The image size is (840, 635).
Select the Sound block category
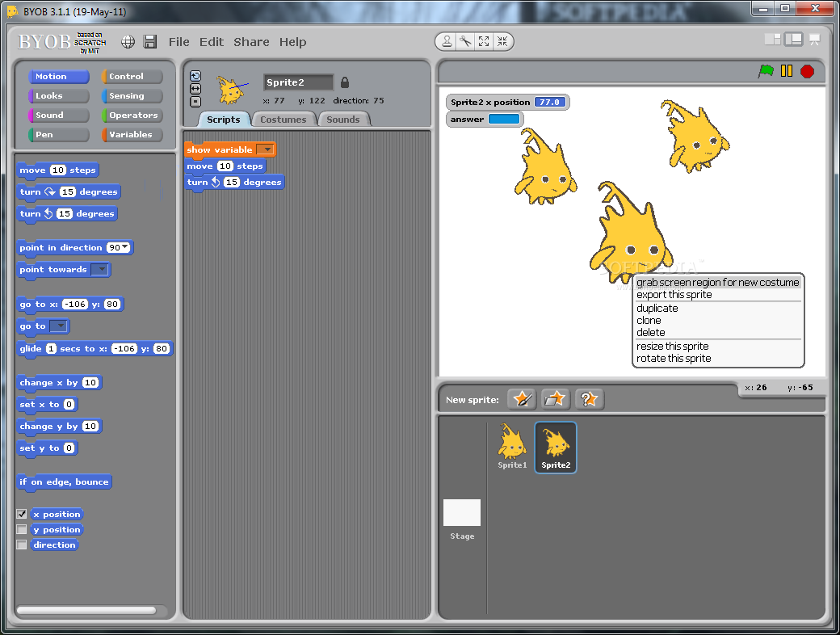[x=58, y=116]
